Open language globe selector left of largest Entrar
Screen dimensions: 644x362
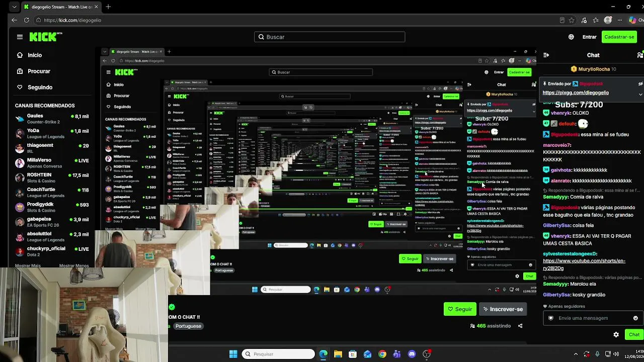(571, 37)
